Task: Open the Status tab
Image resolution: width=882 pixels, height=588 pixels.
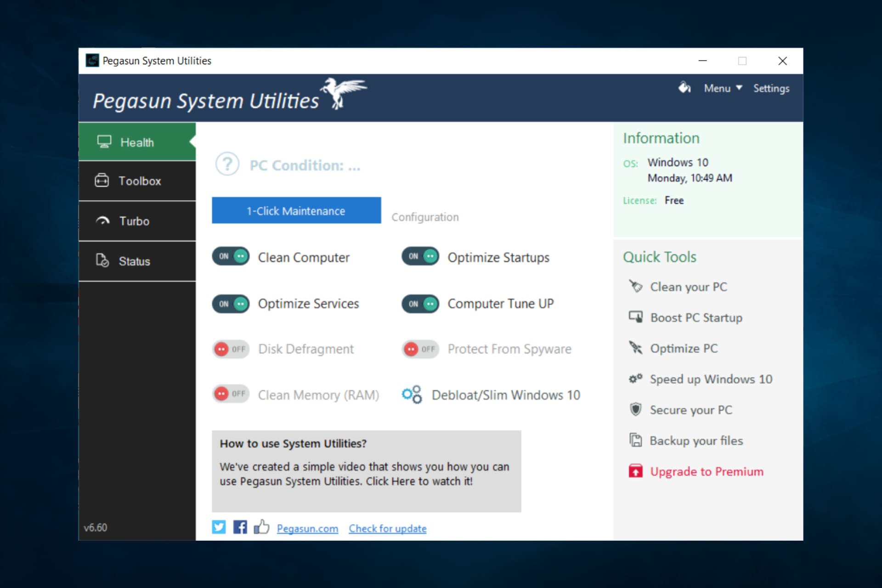Action: (137, 261)
